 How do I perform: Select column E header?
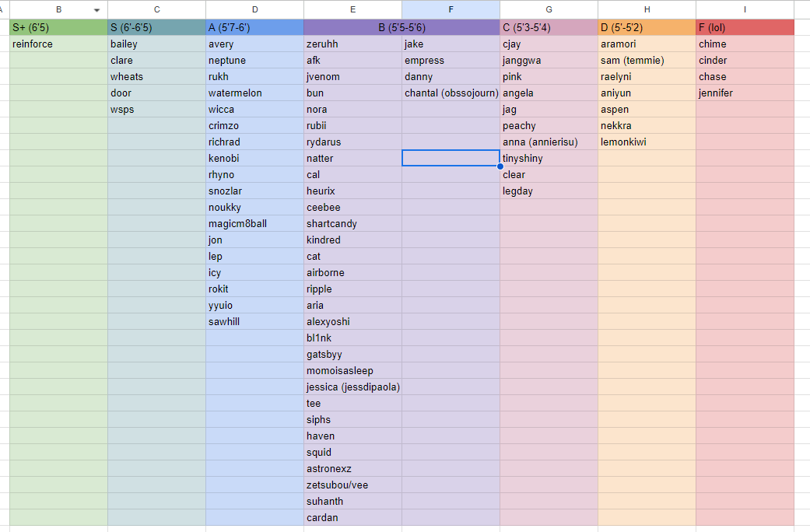point(352,9)
